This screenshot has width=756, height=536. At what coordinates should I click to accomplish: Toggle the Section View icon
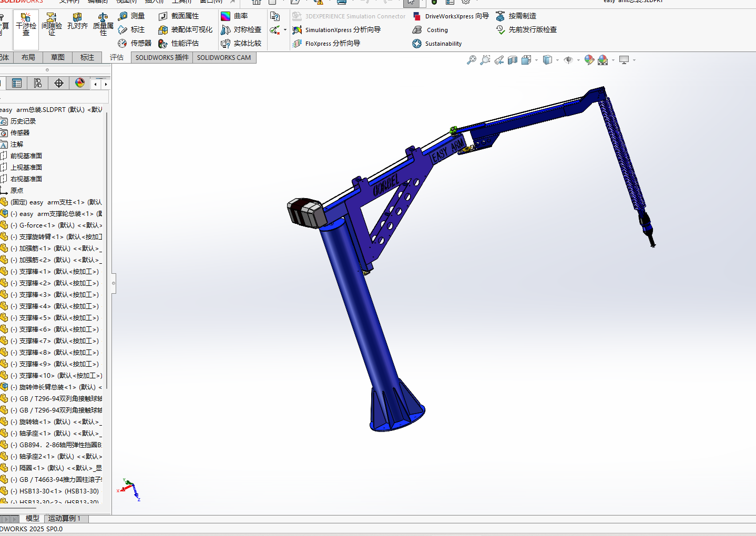point(513,60)
